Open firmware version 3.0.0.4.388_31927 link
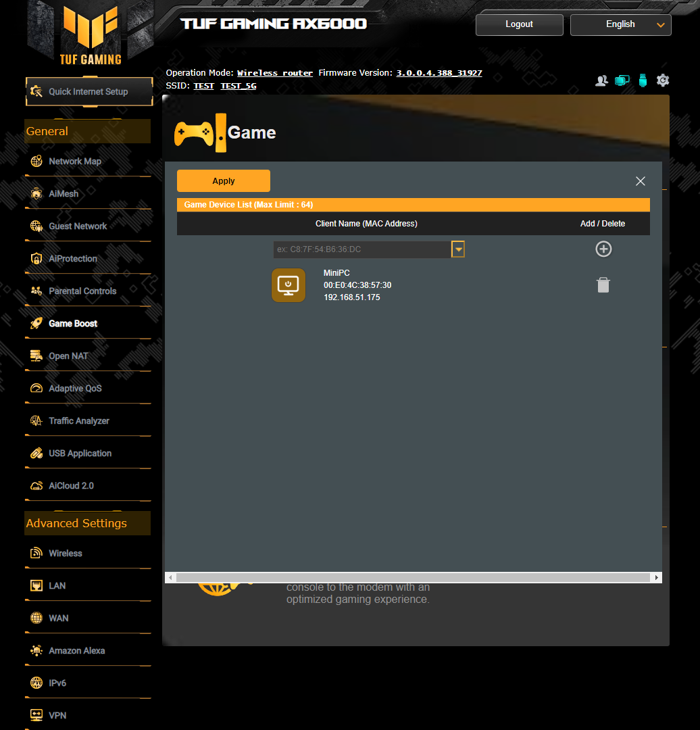Screen dimensions: 700x730 click(439, 72)
